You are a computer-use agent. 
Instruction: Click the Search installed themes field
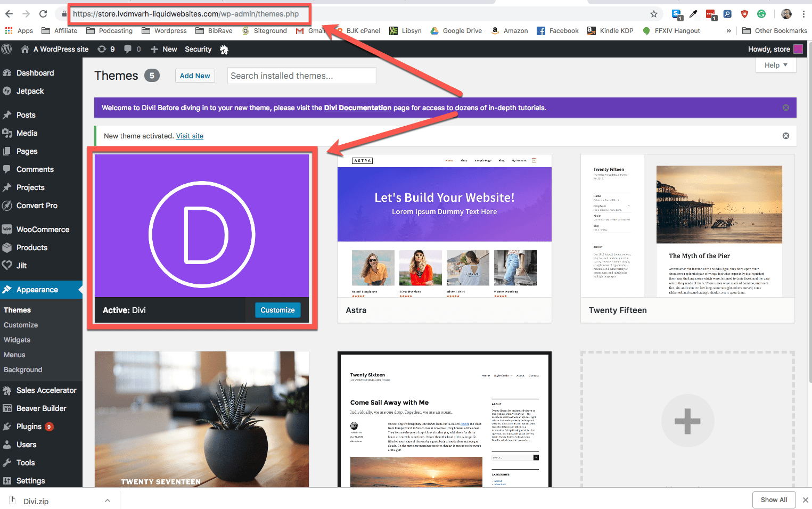click(x=301, y=76)
